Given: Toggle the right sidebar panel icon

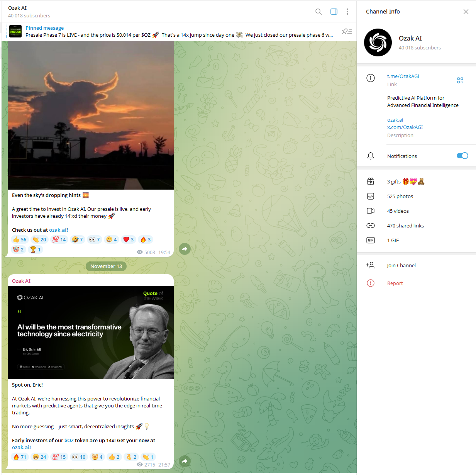Looking at the screenshot, I should (x=334, y=12).
